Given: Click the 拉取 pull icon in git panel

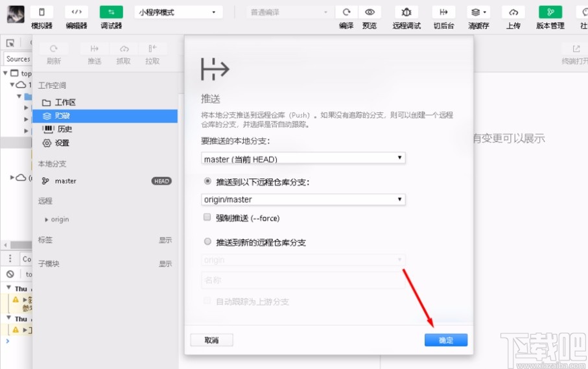Looking at the screenshot, I should point(152,49).
